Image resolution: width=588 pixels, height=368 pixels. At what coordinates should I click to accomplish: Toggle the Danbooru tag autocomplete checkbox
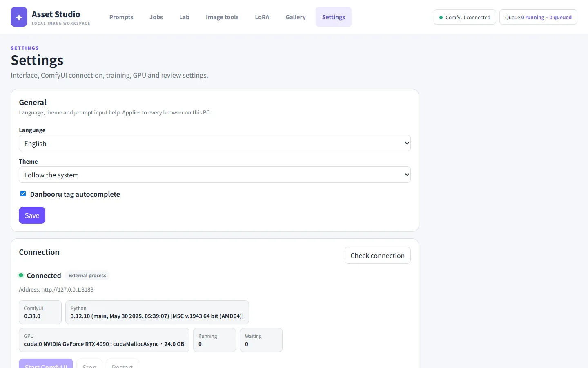[23, 194]
